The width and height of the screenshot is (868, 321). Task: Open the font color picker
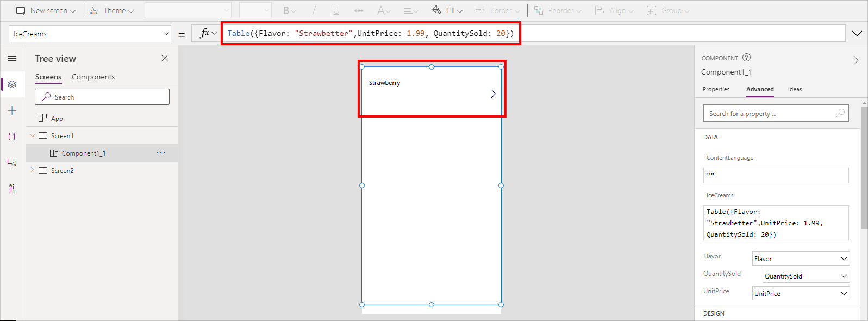point(384,10)
